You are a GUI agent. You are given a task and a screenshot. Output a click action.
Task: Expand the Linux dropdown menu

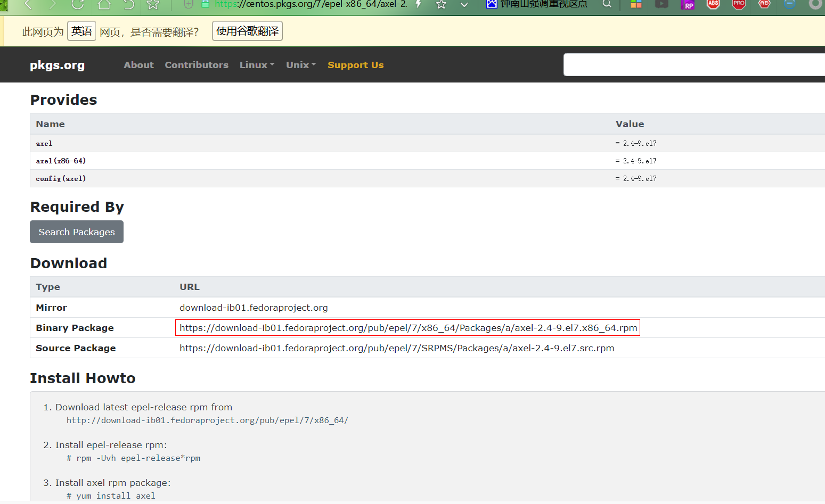[x=257, y=65]
